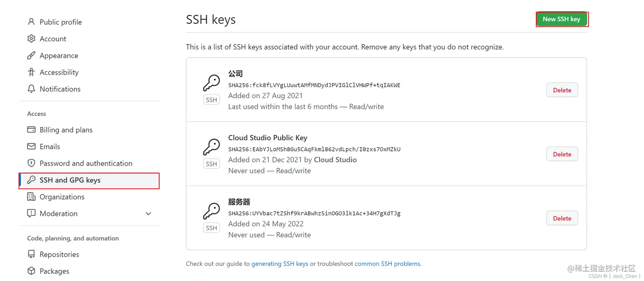644x281 pixels.
Task: Click the Emails envelope icon
Action: [31, 146]
